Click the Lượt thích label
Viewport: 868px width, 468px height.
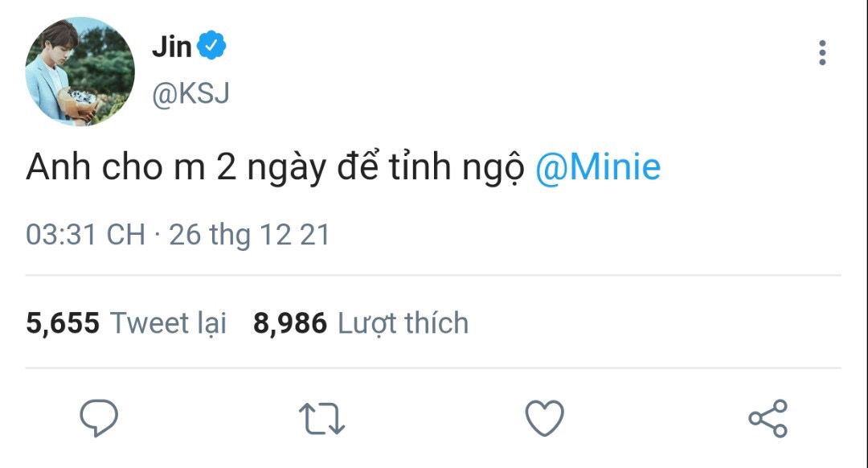(403, 323)
